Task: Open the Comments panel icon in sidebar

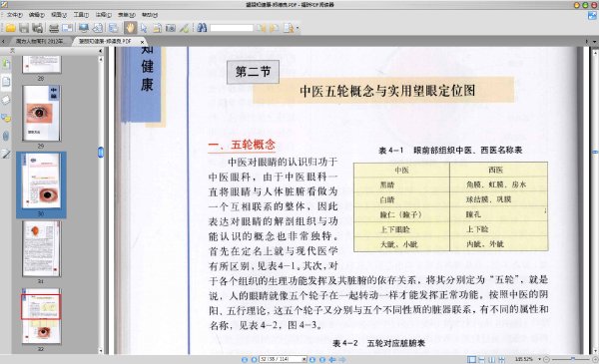Action: [x=6, y=118]
